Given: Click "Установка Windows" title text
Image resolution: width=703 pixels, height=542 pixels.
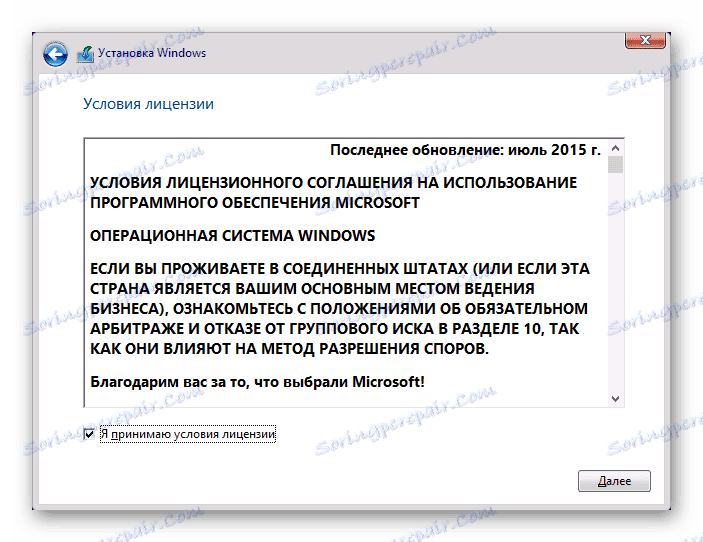Looking at the screenshot, I should 152,53.
